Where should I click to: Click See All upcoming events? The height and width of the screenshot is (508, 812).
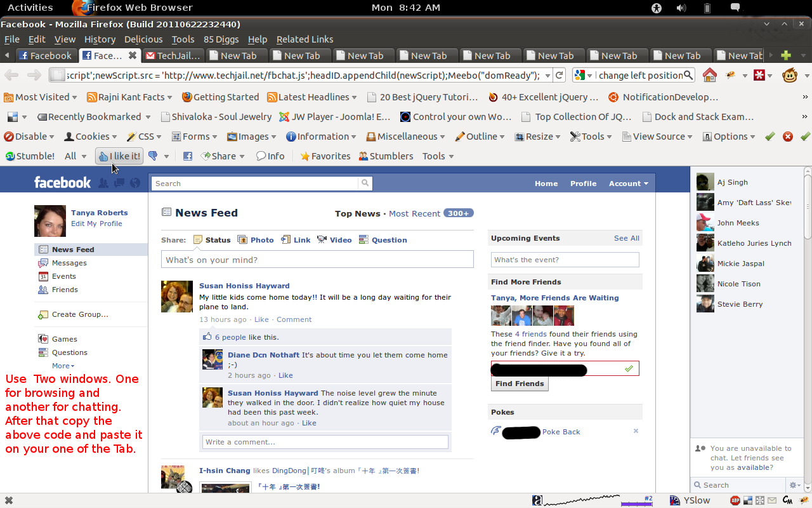(x=626, y=238)
